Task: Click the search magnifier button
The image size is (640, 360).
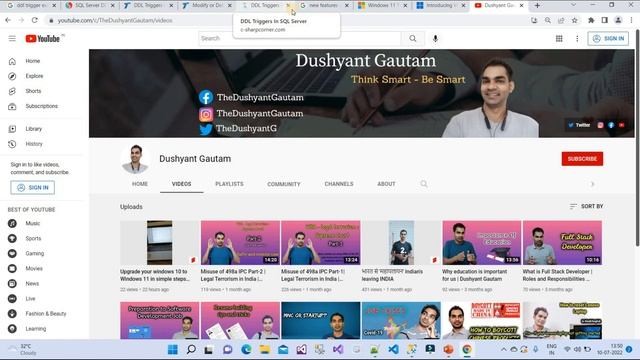Action: [x=413, y=38]
